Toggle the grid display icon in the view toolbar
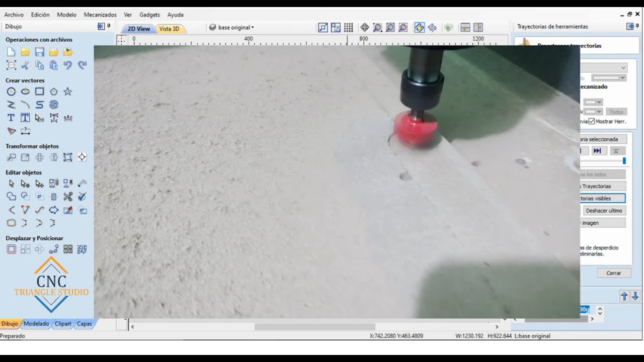Viewport: 644px width, 362px height. (x=348, y=28)
